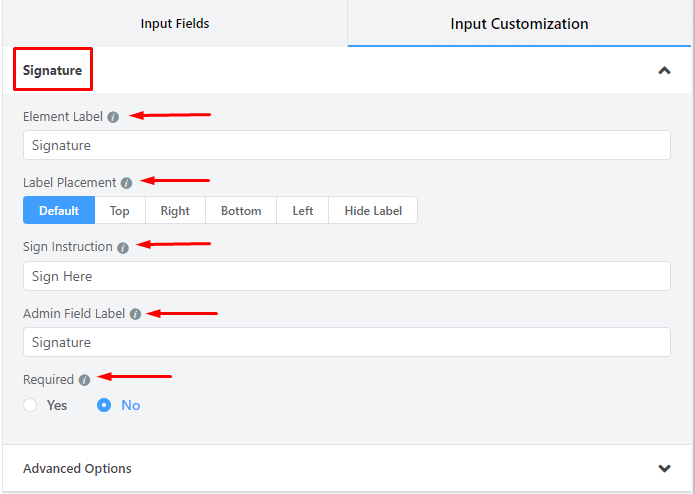Viewport: 695px width, 494px height.
Task: Switch to the Input Customization tab
Action: 519,23
